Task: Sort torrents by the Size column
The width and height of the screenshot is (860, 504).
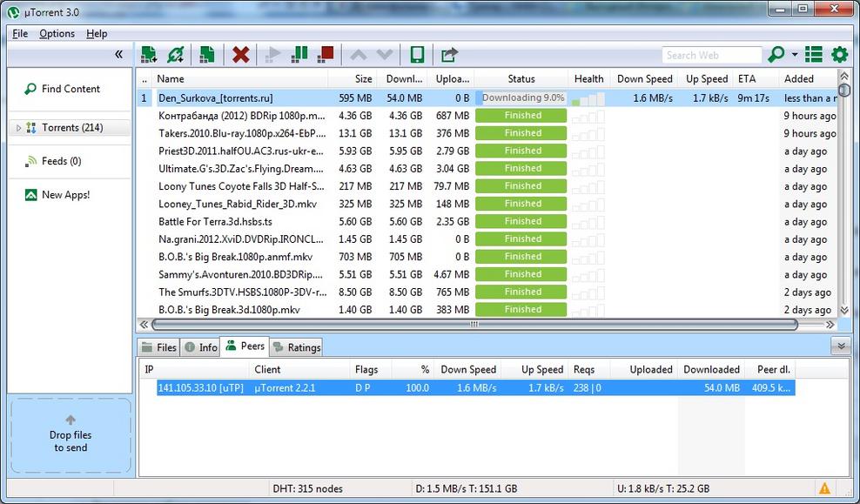Action: 351,79
